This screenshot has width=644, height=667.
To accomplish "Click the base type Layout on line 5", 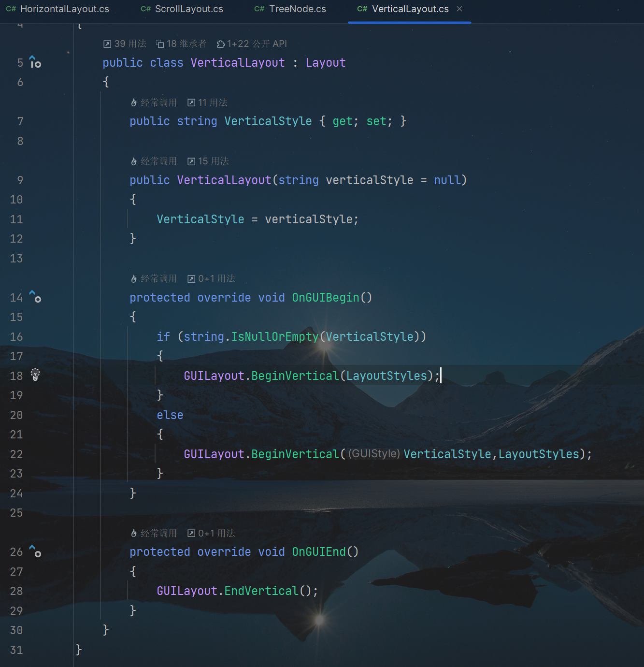I will coord(326,63).
